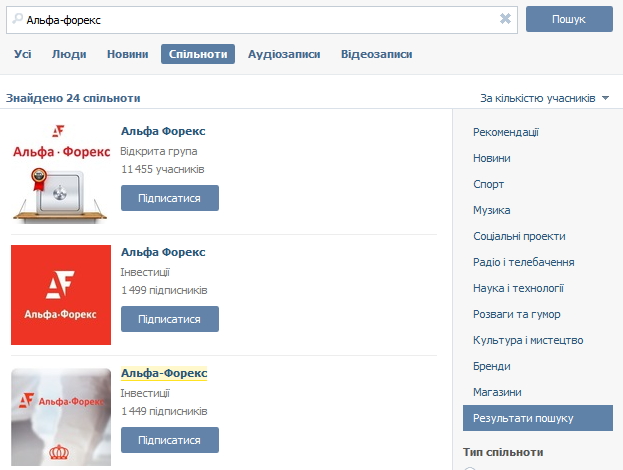Select the Музика category
Screen dimensions: 623x470
coord(491,210)
